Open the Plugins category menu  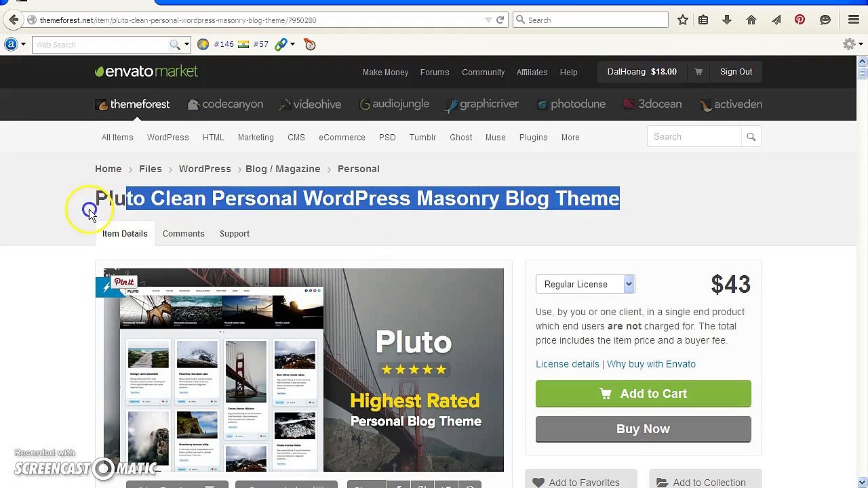pyautogui.click(x=533, y=138)
